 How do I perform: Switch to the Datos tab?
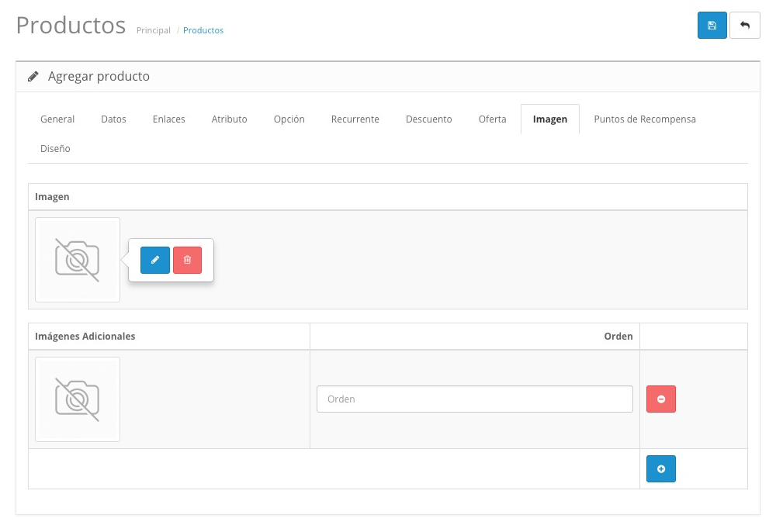tap(113, 119)
